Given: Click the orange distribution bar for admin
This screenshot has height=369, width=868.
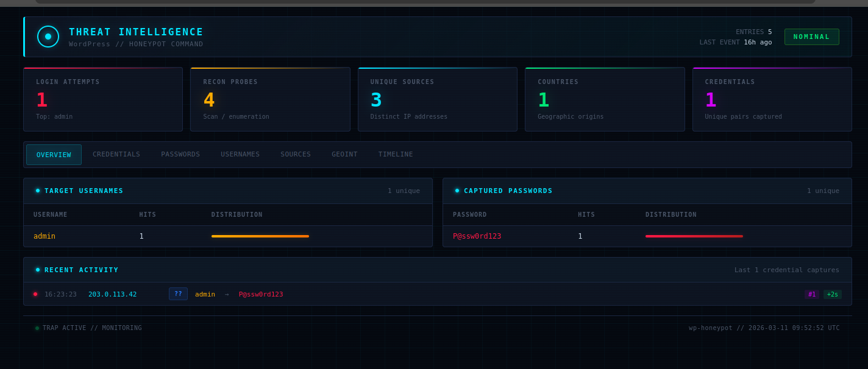Looking at the screenshot, I should [260, 236].
